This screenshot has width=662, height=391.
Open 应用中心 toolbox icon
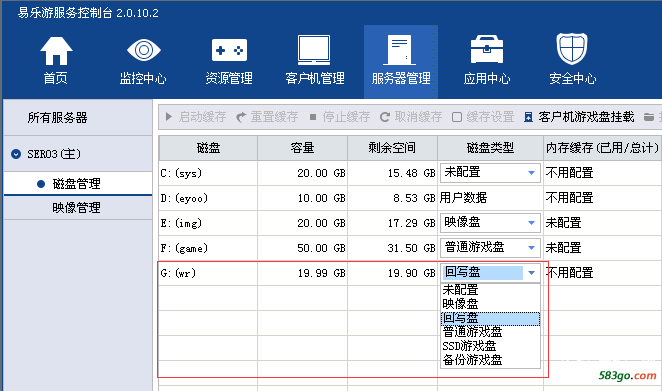point(487,50)
